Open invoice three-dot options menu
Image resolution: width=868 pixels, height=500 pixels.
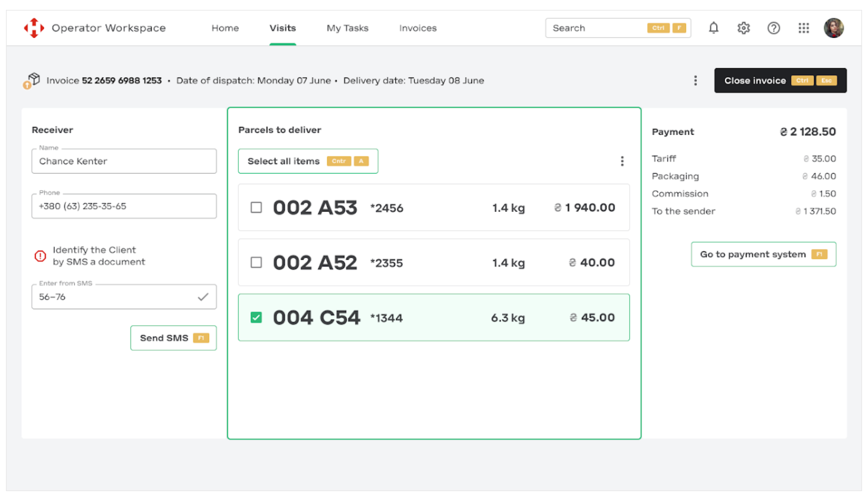click(x=695, y=81)
